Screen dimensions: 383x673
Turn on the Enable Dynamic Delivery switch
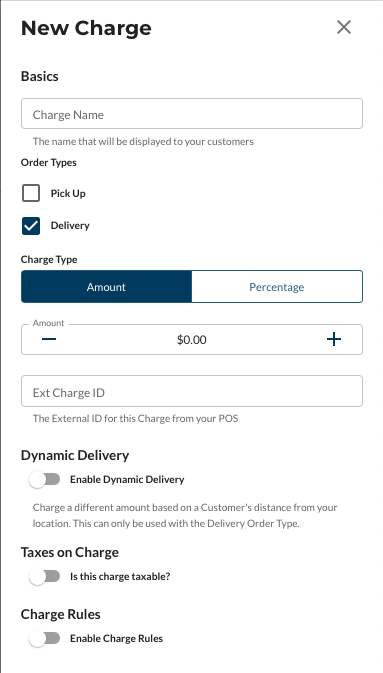click(45, 479)
